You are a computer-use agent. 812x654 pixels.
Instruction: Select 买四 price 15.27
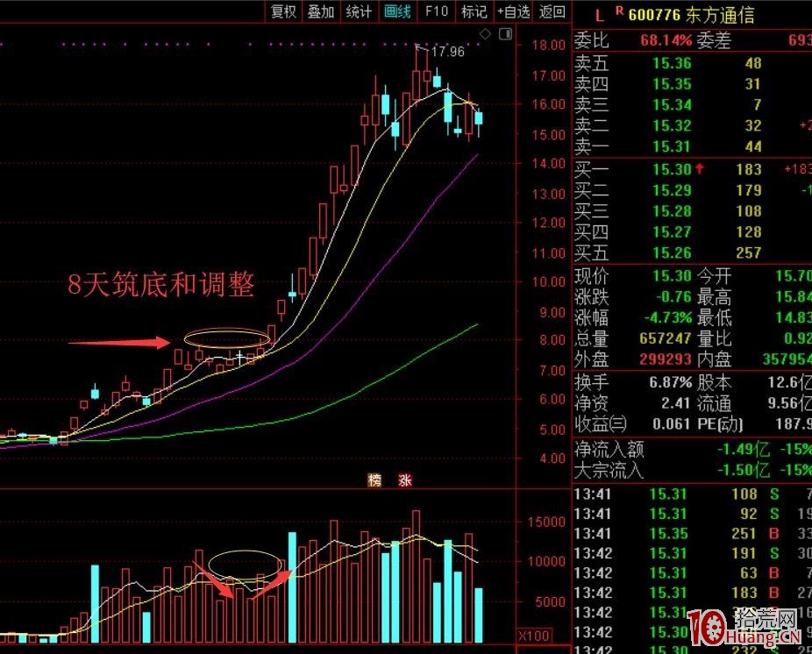click(672, 232)
